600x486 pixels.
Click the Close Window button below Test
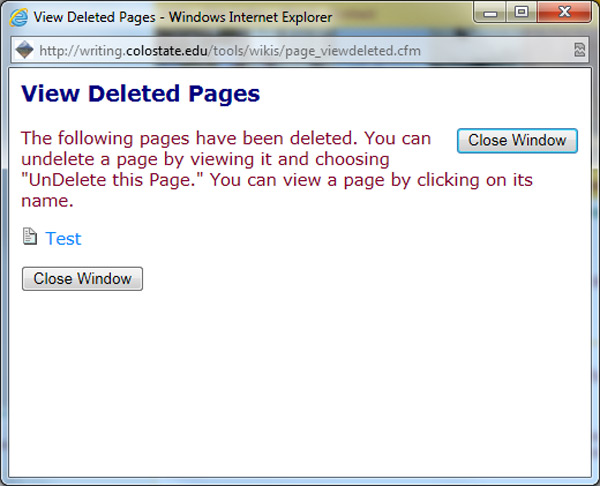[x=82, y=279]
